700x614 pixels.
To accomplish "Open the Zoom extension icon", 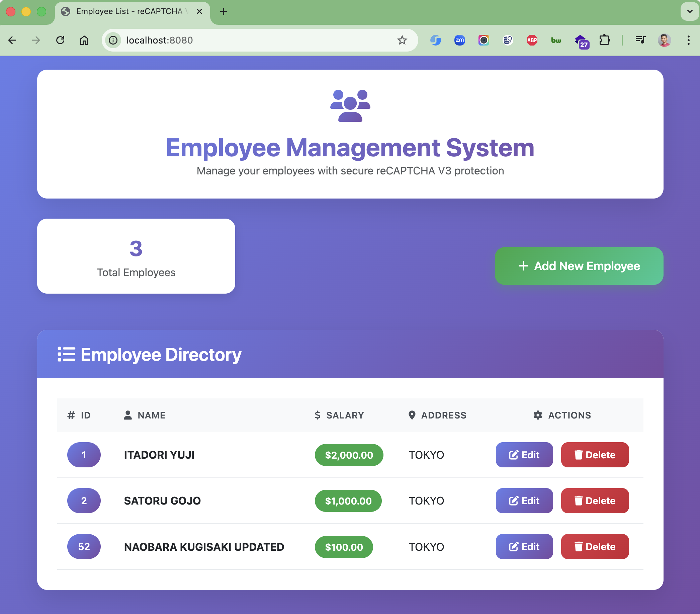I will pos(459,40).
